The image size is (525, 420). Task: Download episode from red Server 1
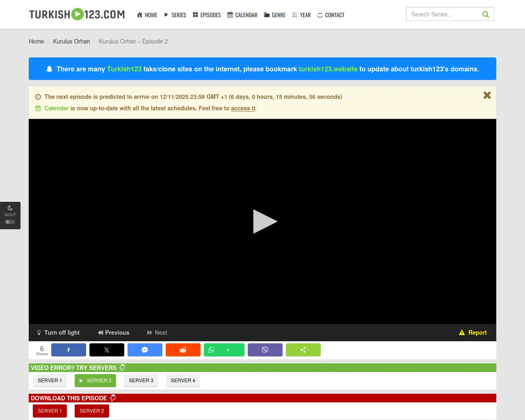[x=50, y=411]
